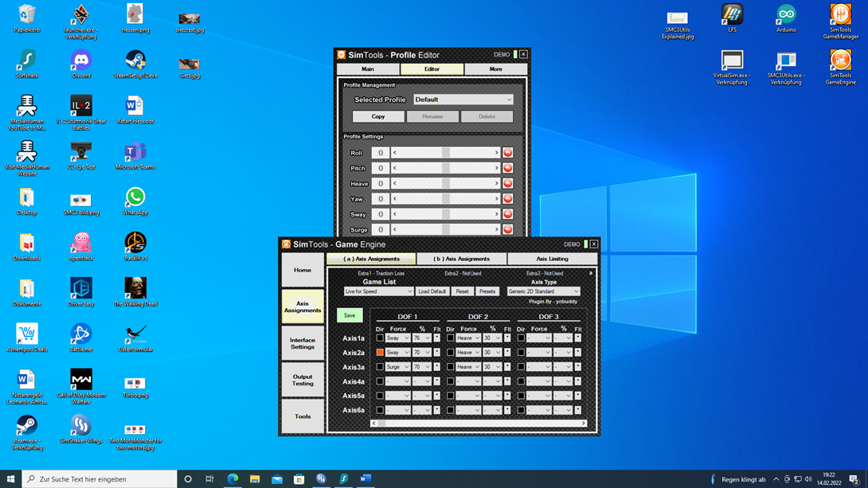Screen dimensions: 868x488
Task: Click Yaw slider right arrow
Action: click(x=496, y=199)
